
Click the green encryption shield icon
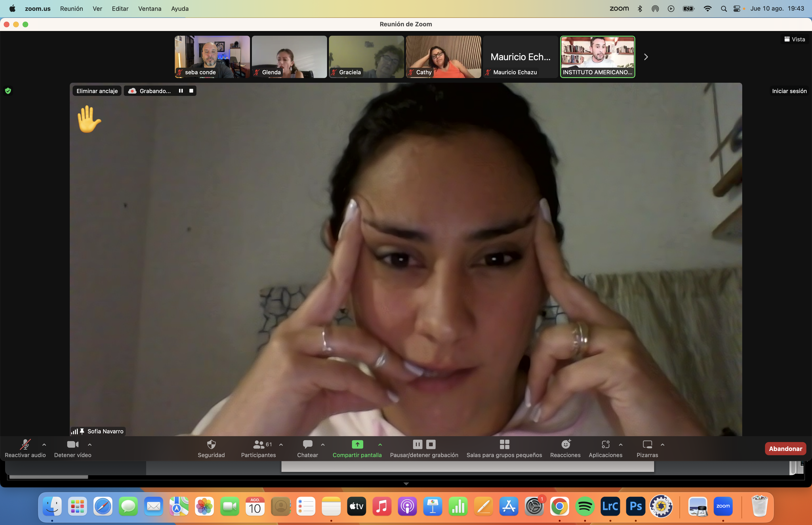click(8, 91)
